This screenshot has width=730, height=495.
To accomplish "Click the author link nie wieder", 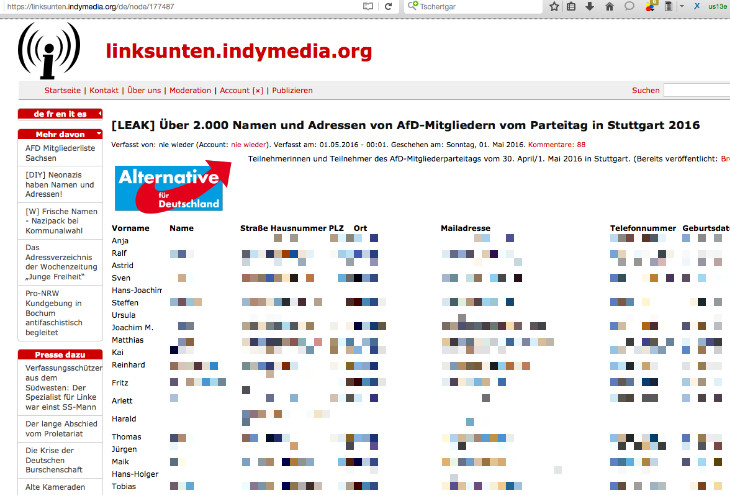I will point(250,144).
